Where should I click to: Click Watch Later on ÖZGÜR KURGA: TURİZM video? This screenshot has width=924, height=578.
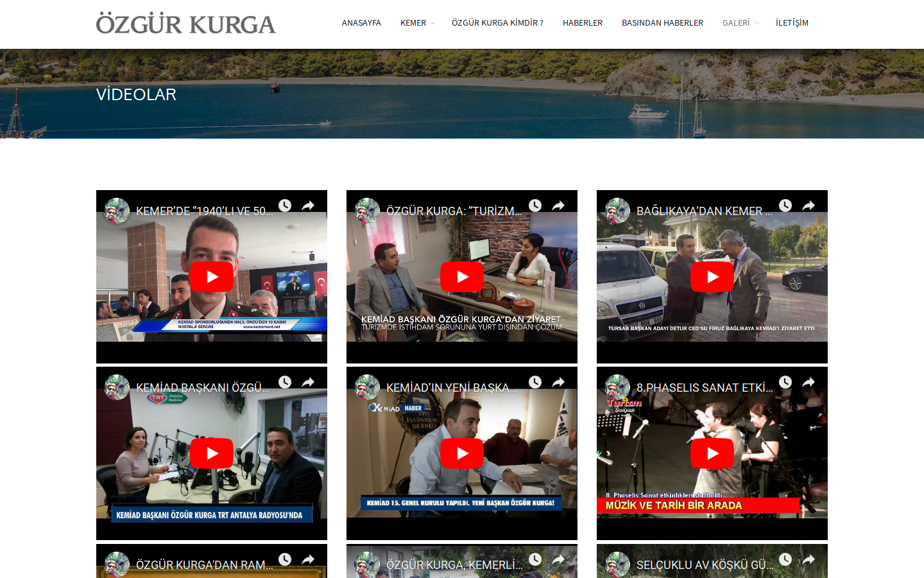tap(535, 206)
